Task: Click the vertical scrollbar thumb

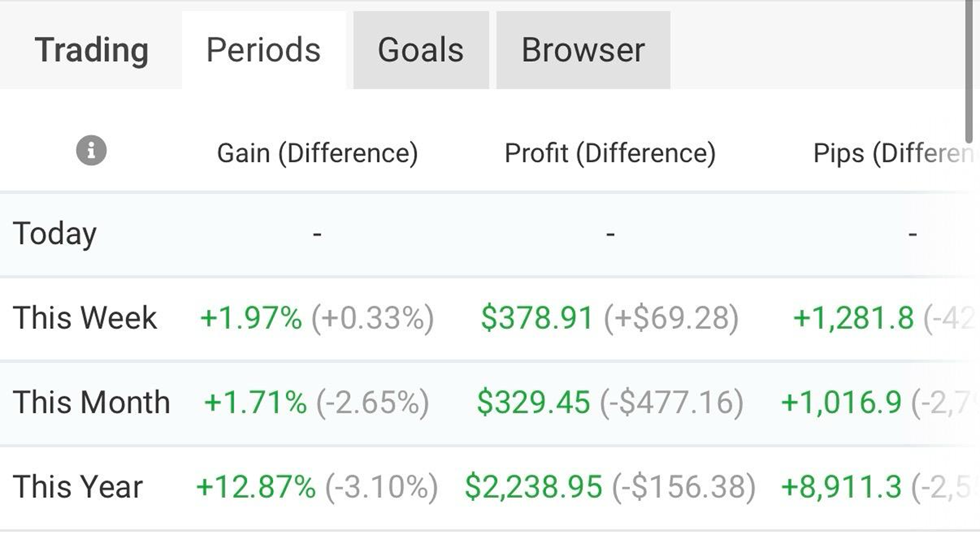Action: pos(969,71)
